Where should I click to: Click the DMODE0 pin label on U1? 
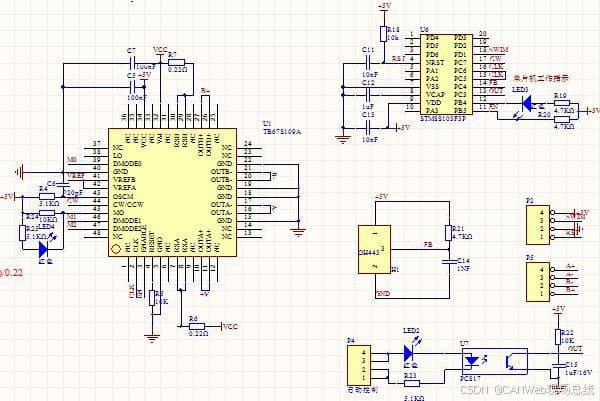pos(127,163)
